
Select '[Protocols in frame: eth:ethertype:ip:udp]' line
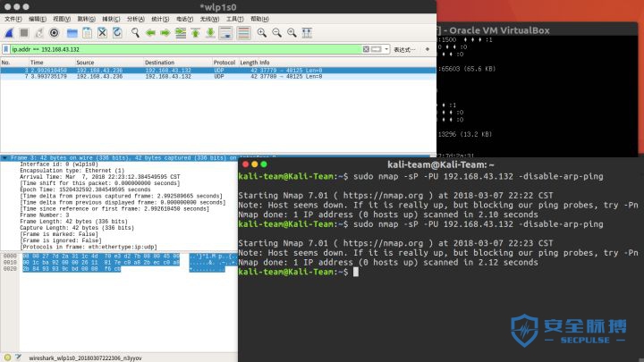89,247
